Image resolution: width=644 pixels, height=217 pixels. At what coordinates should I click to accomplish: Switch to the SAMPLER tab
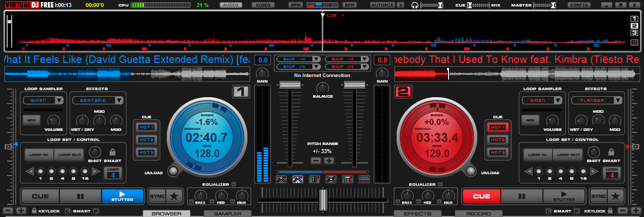pyautogui.click(x=228, y=214)
